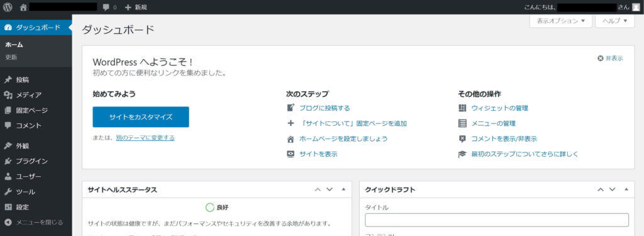
Task: Click the 設定 settings icon
Action: pyautogui.click(x=8, y=207)
